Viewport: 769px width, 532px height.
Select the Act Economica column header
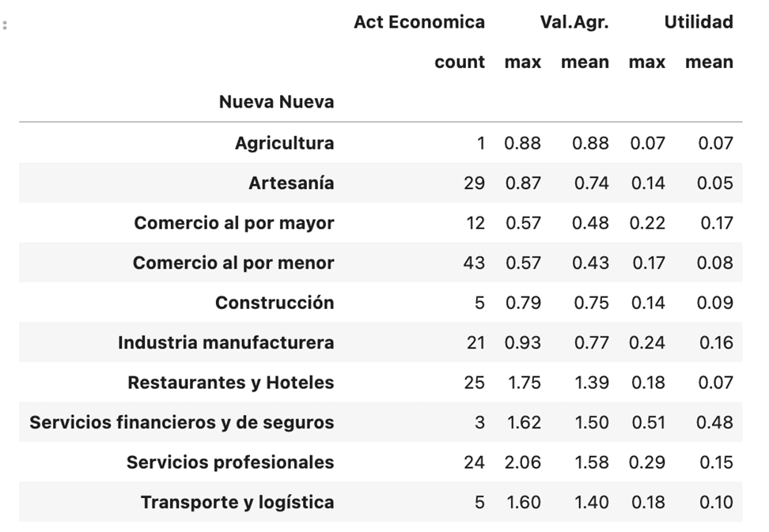pyautogui.click(x=419, y=22)
